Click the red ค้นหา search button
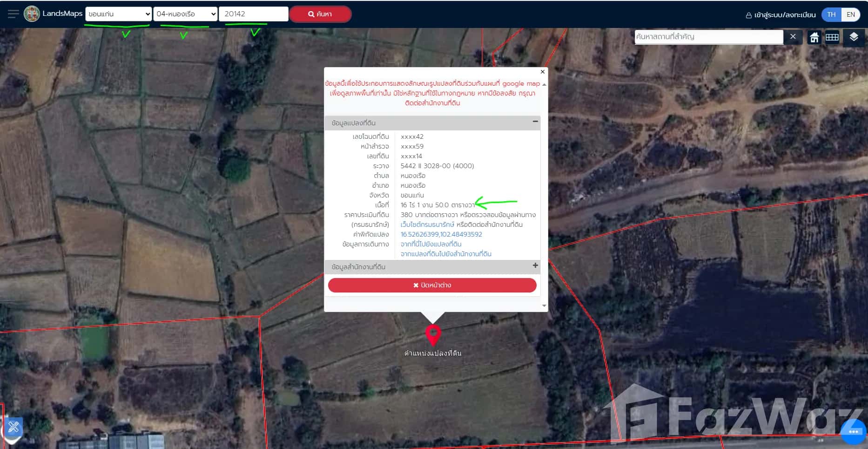 (320, 14)
